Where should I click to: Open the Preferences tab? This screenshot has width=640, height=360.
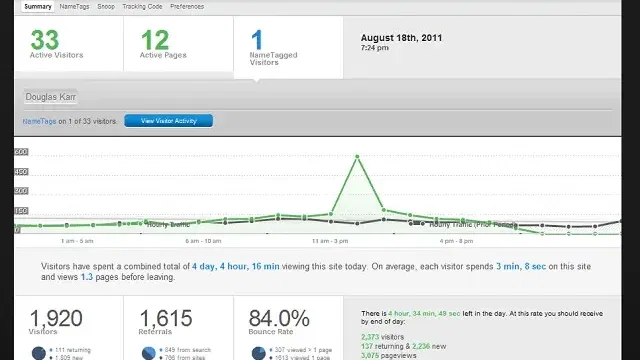[x=187, y=7]
